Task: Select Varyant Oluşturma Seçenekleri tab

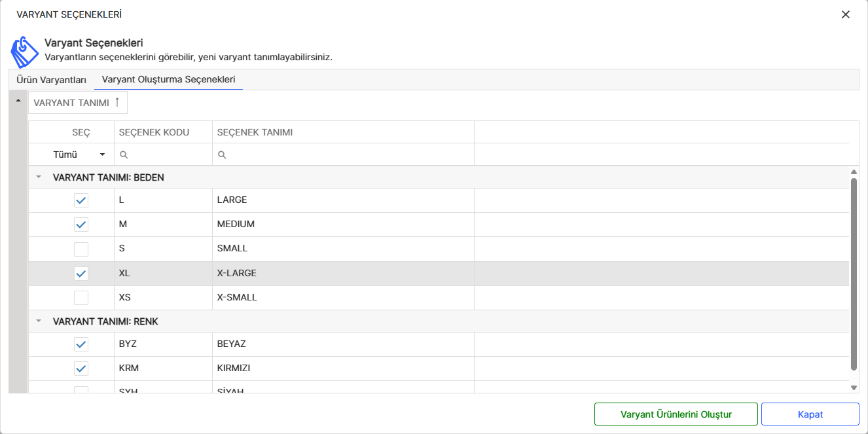Action: click(168, 80)
